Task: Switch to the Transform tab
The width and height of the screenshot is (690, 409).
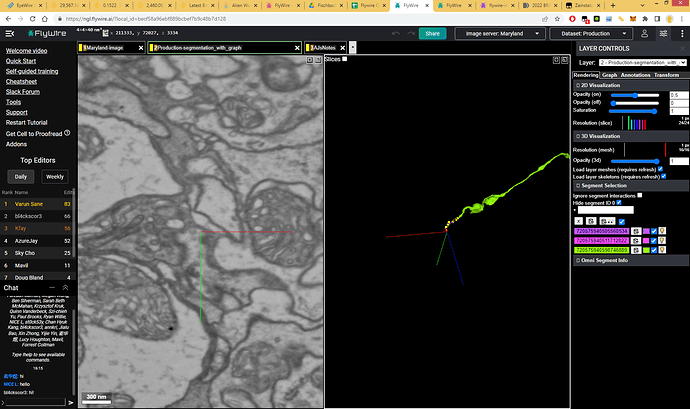Action: point(667,75)
